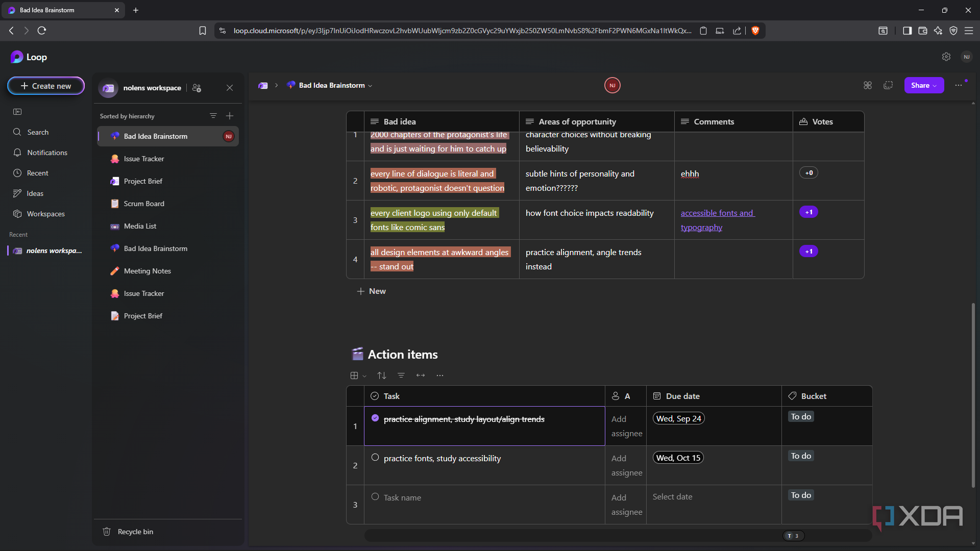Viewport: 980px width, 551px height.
Task: Open the Wed, Oct 15 due date picker
Action: pyautogui.click(x=678, y=458)
